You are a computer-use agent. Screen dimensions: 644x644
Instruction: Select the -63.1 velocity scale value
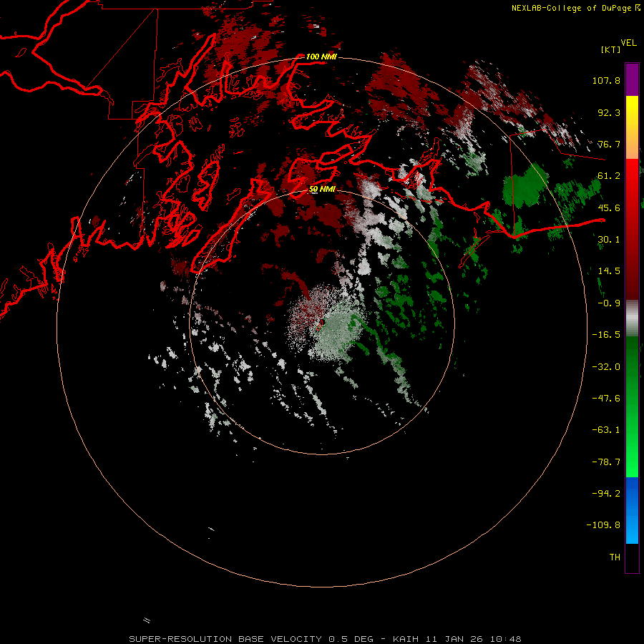[606, 430]
